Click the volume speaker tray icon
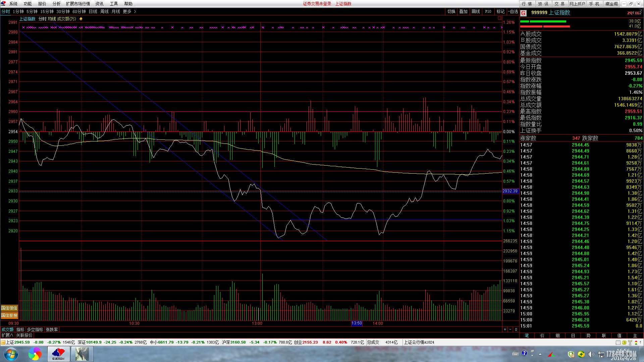Image resolution: width=644 pixels, height=362 pixels. click(x=591, y=354)
